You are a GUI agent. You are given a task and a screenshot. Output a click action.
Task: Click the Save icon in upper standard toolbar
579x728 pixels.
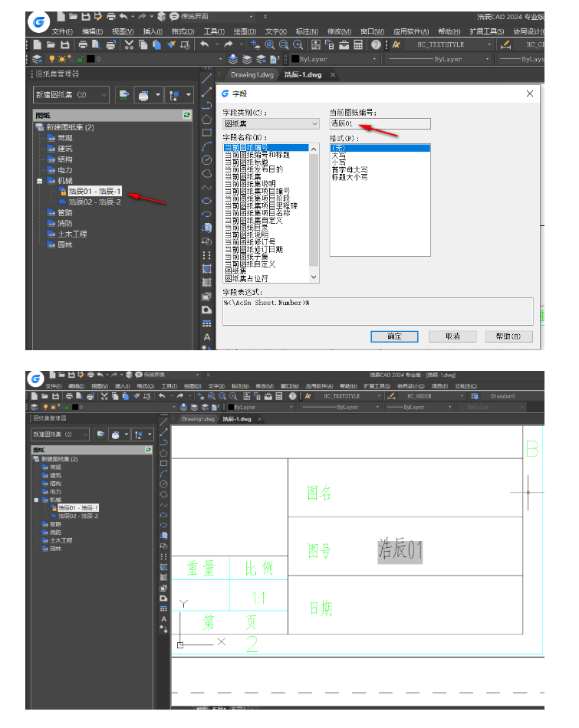point(65,44)
